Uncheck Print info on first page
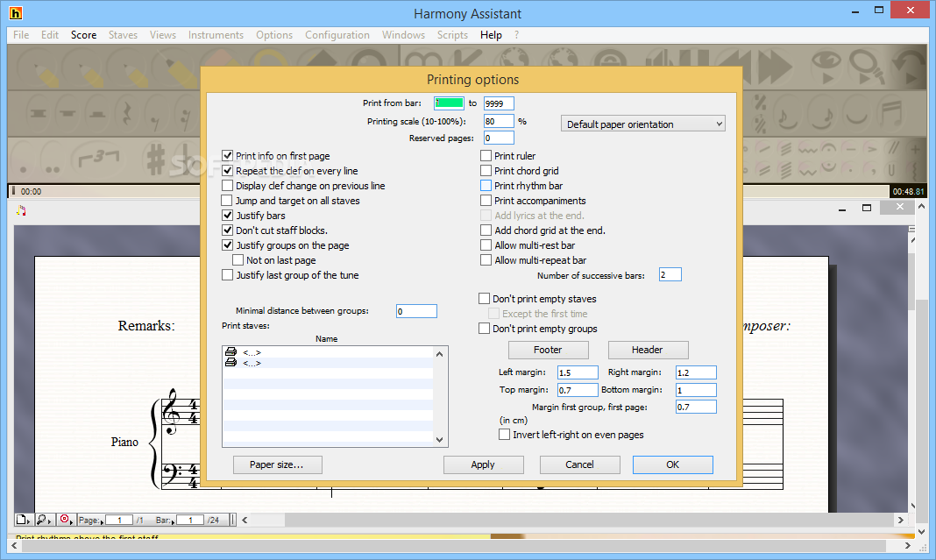This screenshot has height=560, width=936. (x=228, y=156)
